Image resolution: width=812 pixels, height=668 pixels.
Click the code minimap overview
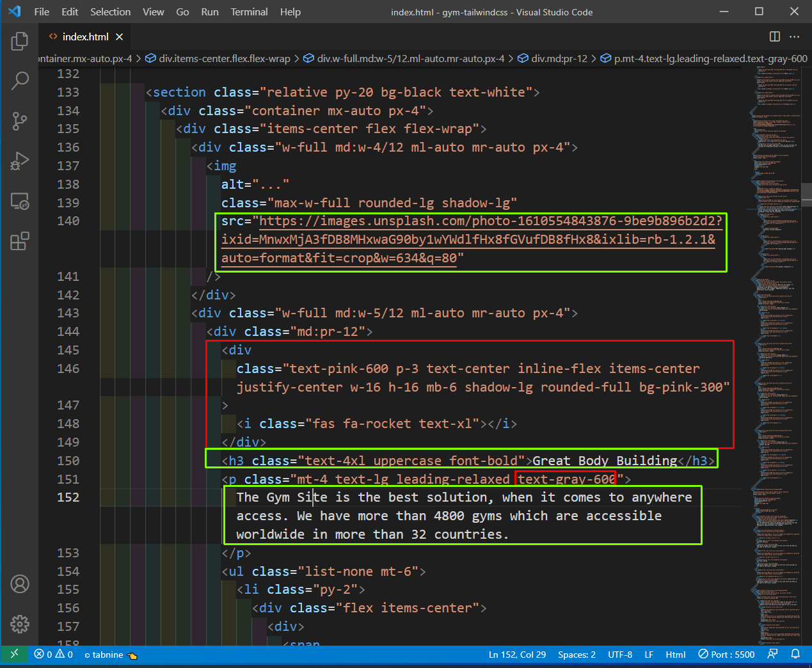tap(776, 355)
